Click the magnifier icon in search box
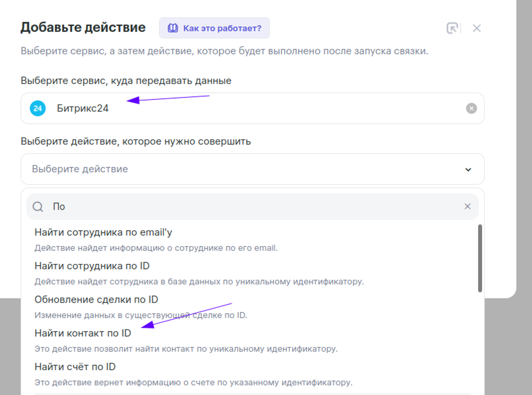The width and height of the screenshot is (532, 395). pyautogui.click(x=38, y=206)
